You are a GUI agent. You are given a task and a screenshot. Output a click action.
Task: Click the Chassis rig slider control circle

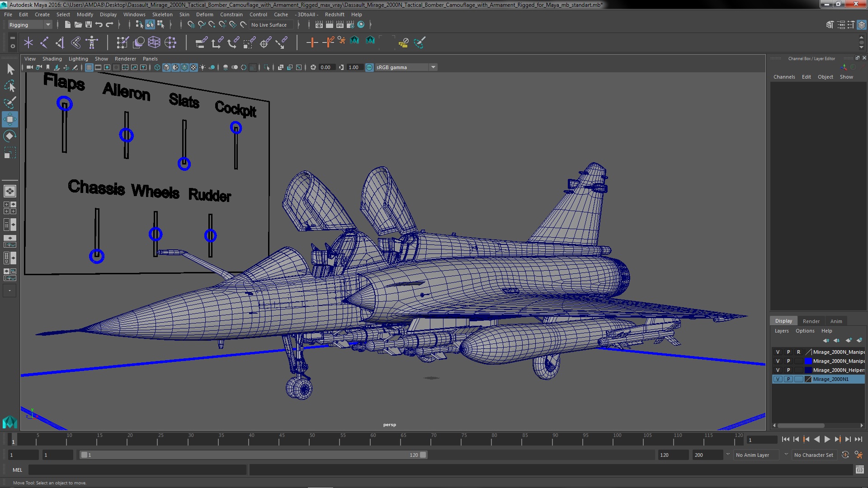97,256
